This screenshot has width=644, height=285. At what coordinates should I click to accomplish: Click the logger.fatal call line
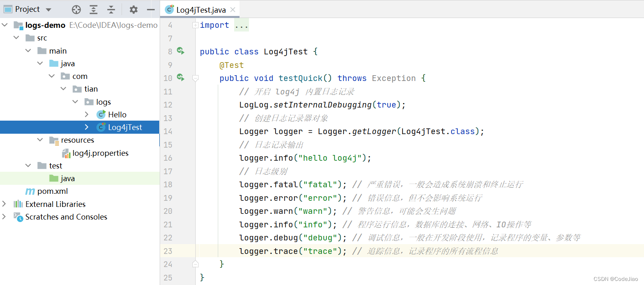coord(293,184)
